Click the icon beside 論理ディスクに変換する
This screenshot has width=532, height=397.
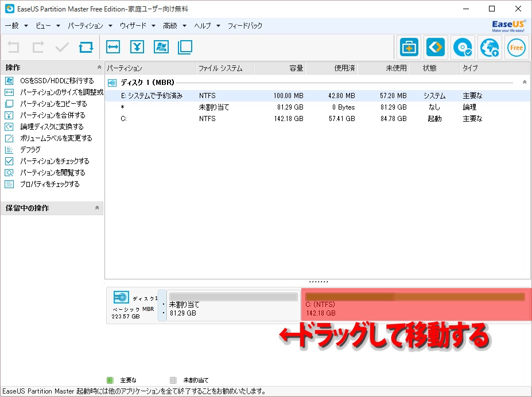click(9, 127)
